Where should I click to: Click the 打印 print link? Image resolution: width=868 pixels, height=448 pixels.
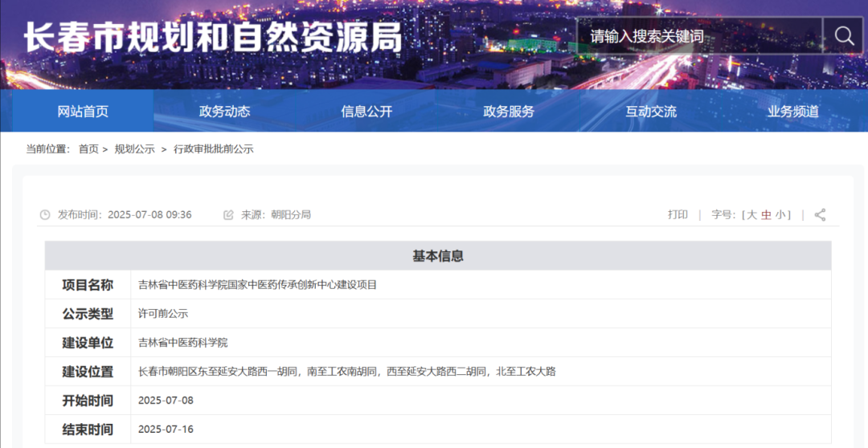point(678,214)
